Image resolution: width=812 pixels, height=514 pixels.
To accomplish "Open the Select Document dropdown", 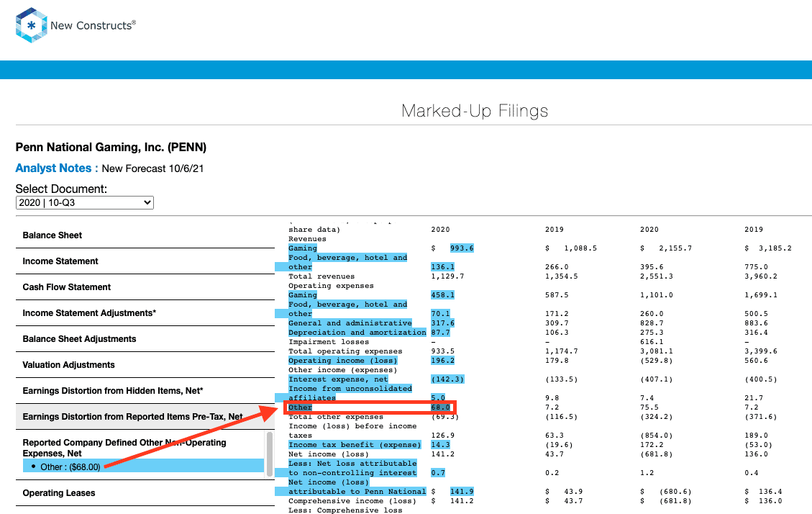I will point(84,202).
